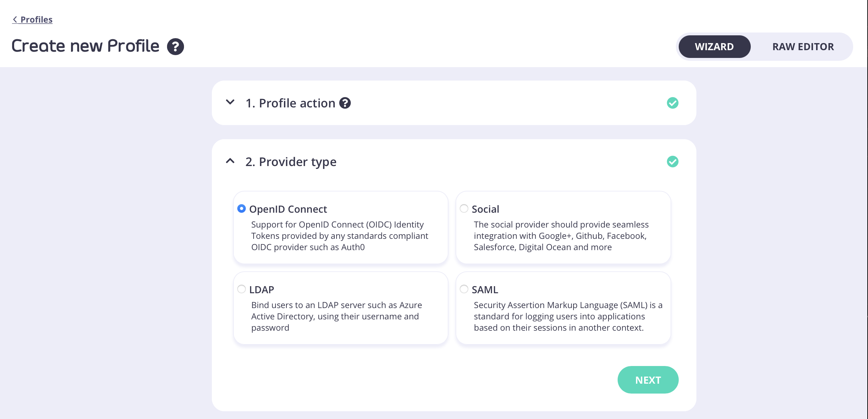Open help for Create new Profile
Screen dimensions: 868x419
click(176, 46)
